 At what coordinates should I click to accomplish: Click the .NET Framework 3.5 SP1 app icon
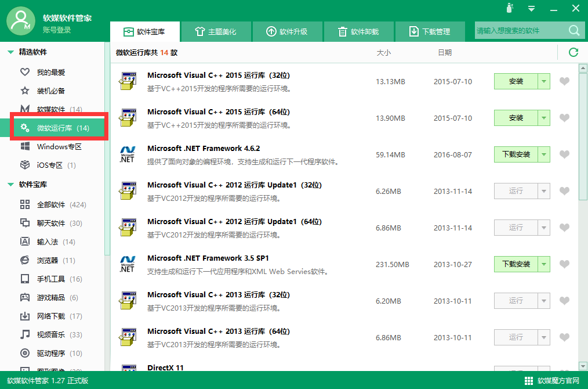[x=128, y=264]
